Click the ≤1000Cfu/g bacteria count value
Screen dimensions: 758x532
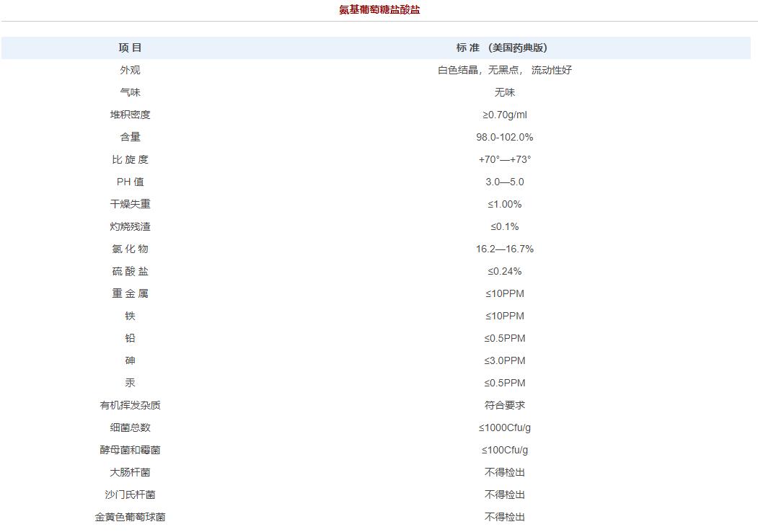pos(504,427)
